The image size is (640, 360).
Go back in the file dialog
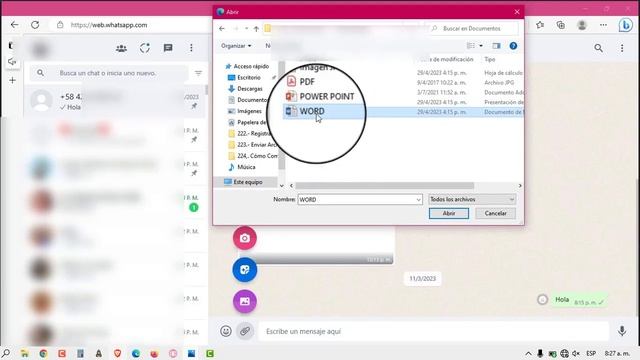click(x=222, y=29)
